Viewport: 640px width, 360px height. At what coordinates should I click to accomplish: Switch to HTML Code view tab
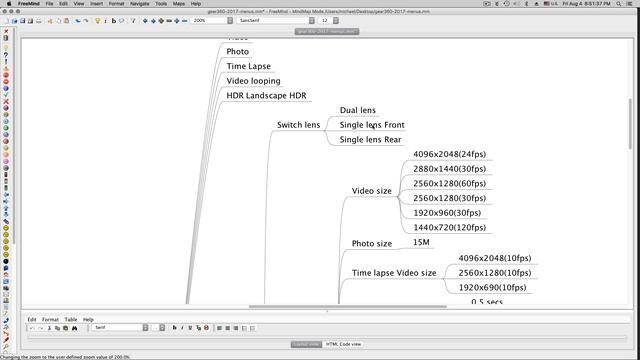[343, 344]
